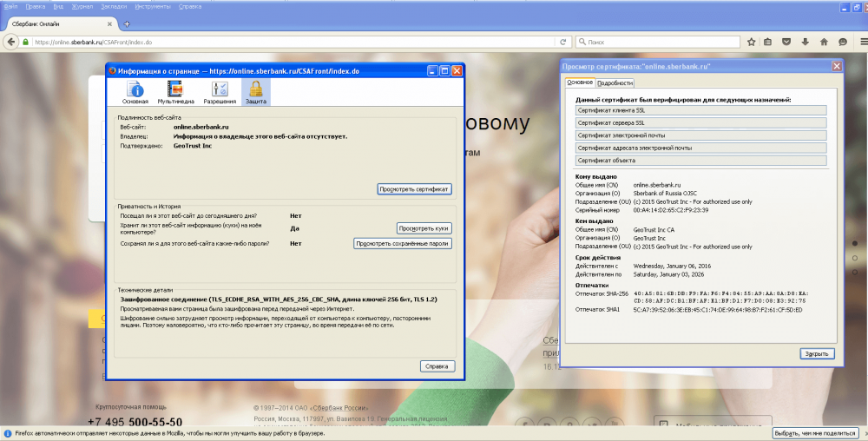
Task: Open the Справка menu in menu bar
Action: (190, 7)
